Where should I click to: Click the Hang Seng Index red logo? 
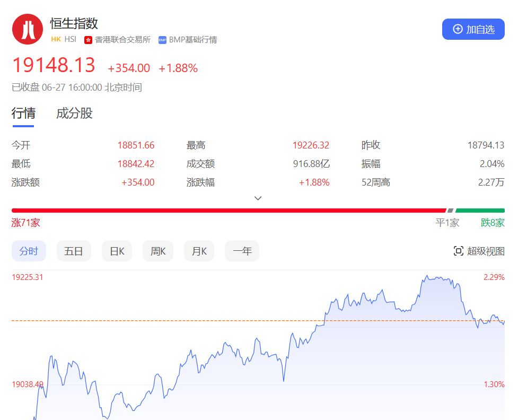[x=28, y=29]
